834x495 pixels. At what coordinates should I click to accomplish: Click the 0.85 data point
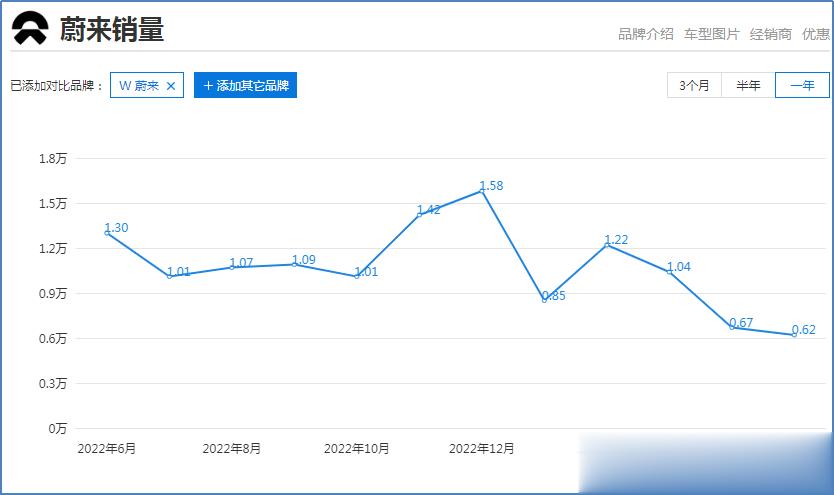point(544,300)
